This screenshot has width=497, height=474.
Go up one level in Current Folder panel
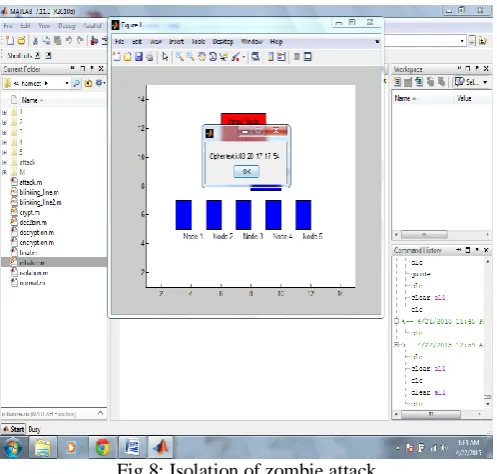click(88, 83)
